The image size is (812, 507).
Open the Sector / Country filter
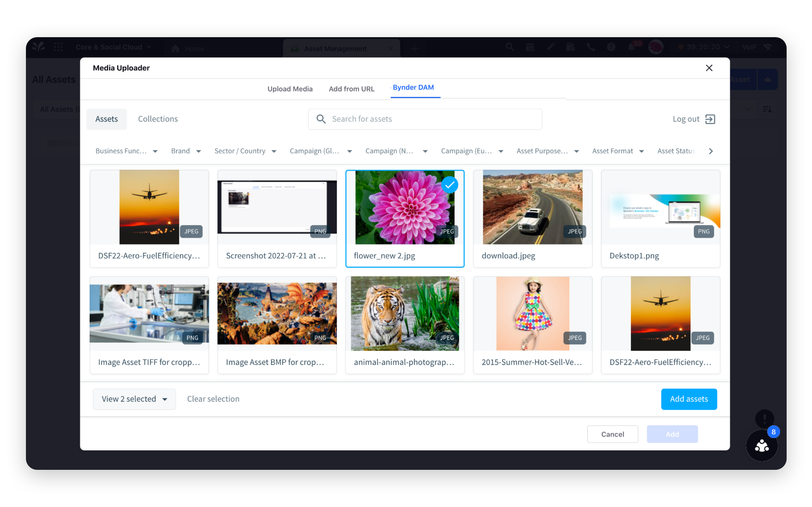[245, 151]
